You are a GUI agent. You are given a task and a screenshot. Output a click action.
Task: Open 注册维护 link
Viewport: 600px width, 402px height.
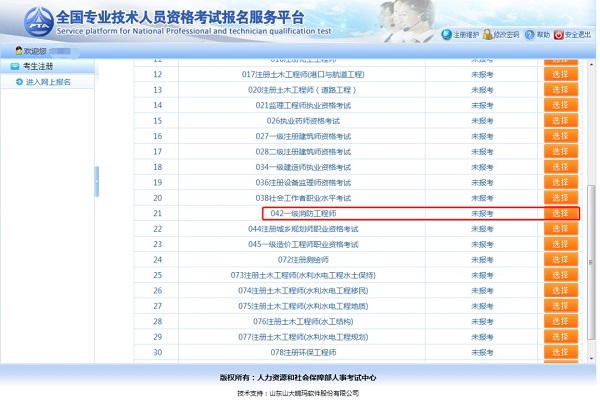point(466,35)
